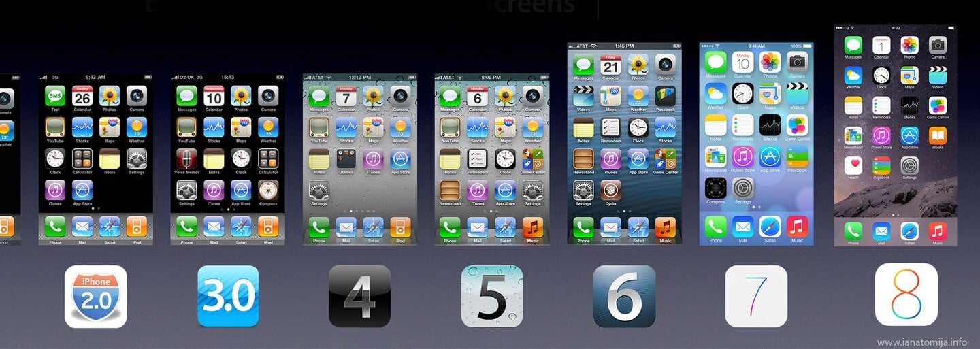Open Game Center on the iOS 7 screen

tap(797, 124)
